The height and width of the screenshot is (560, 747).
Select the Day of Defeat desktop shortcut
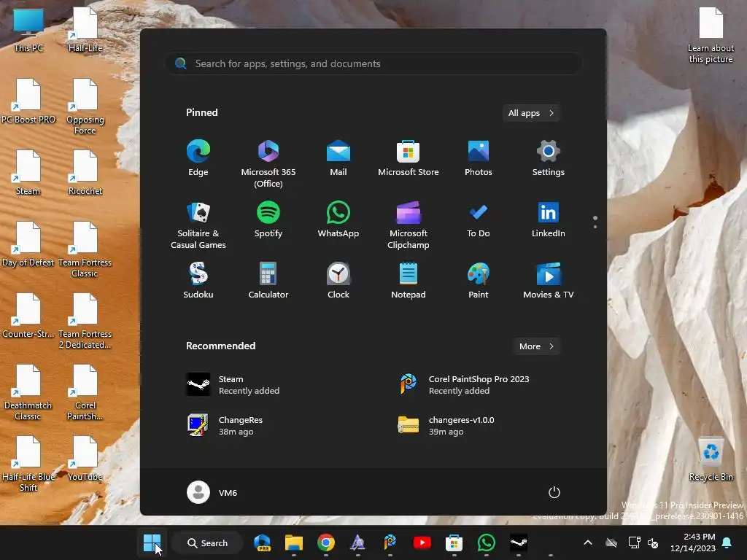coord(28,244)
